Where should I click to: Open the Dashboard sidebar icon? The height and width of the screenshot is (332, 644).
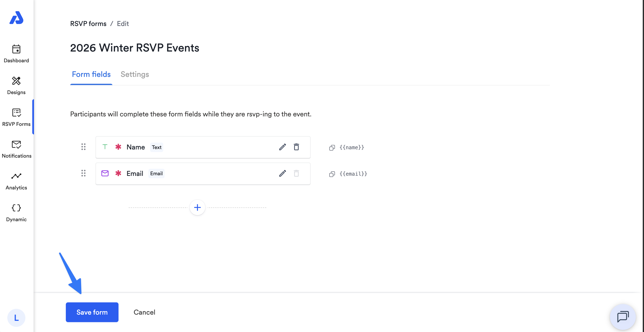point(16,49)
